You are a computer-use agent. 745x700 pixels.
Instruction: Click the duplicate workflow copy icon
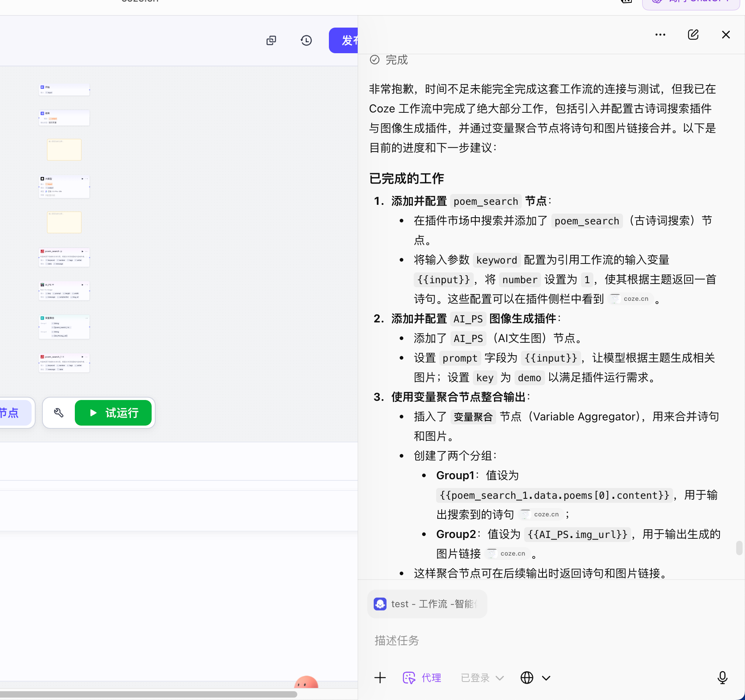pos(271,40)
